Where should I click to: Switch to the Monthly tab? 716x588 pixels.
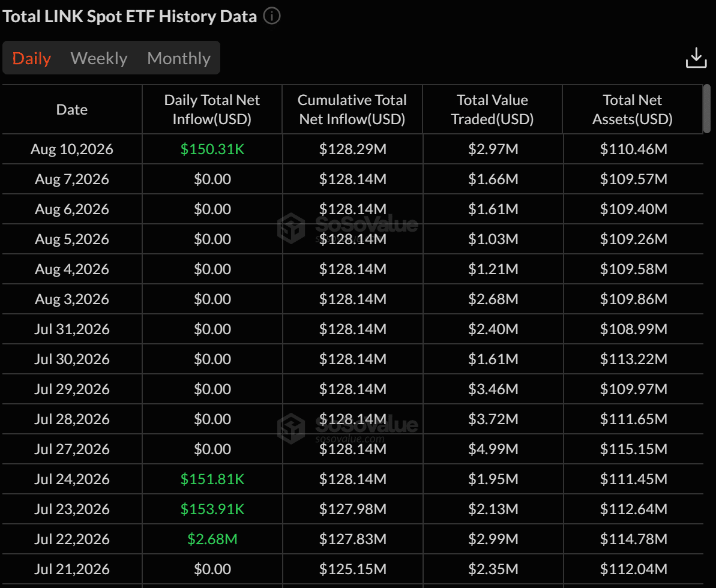pos(178,58)
